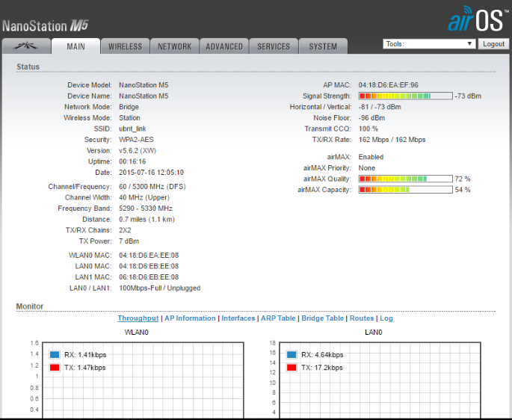Image resolution: width=512 pixels, height=420 pixels.
Task: Open the ARP Table link
Action: (x=278, y=318)
